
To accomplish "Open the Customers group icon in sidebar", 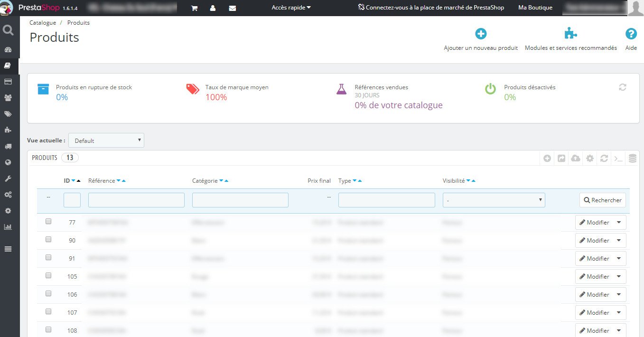I will coord(8,98).
